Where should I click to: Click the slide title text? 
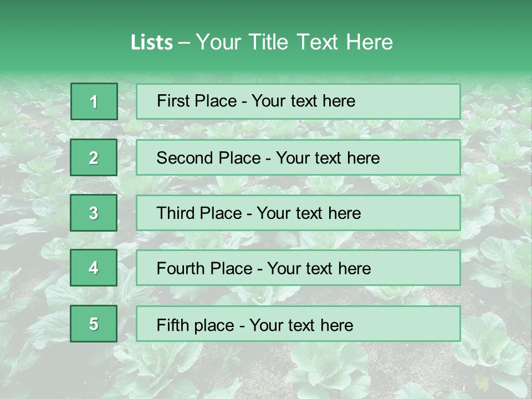tap(262, 42)
